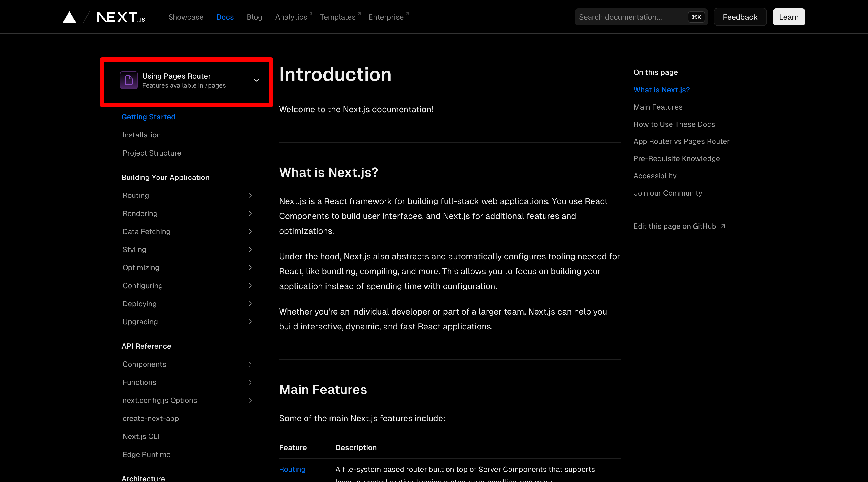The width and height of the screenshot is (868, 482).
Task: Expand next.config.js Options section
Action: click(250, 400)
